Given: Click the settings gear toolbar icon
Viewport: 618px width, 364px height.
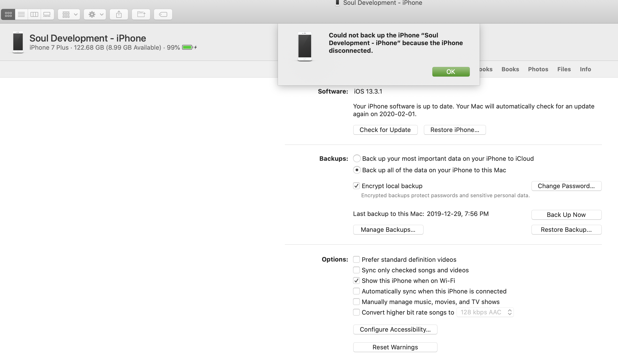Looking at the screenshot, I should [x=92, y=14].
